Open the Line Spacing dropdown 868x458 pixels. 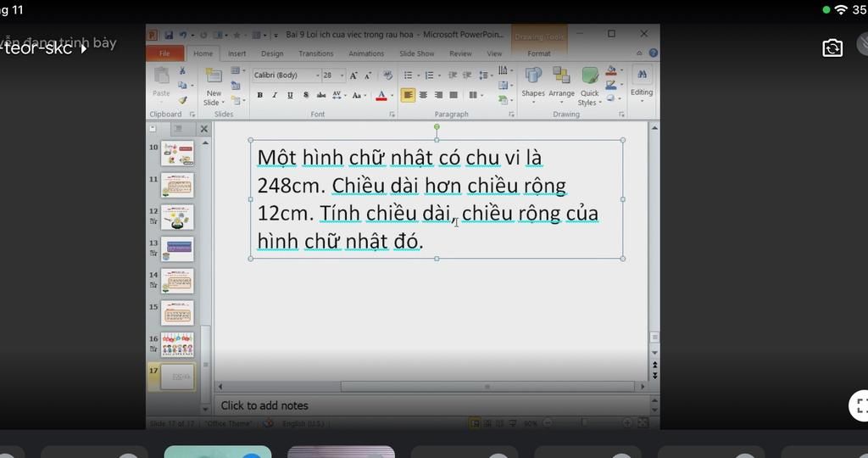[485, 75]
